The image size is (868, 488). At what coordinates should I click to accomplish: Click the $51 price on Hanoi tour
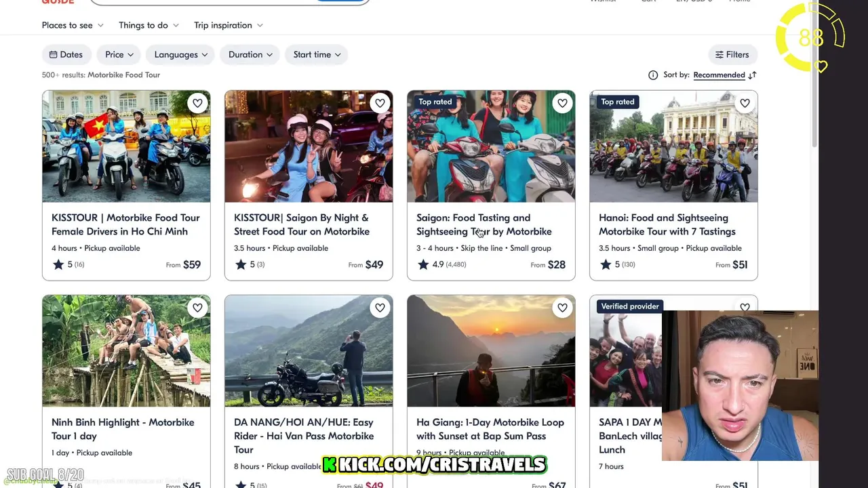tap(740, 265)
